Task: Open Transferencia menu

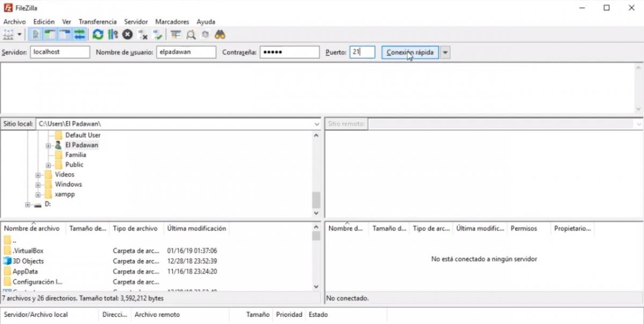Action: (x=98, y=21)
